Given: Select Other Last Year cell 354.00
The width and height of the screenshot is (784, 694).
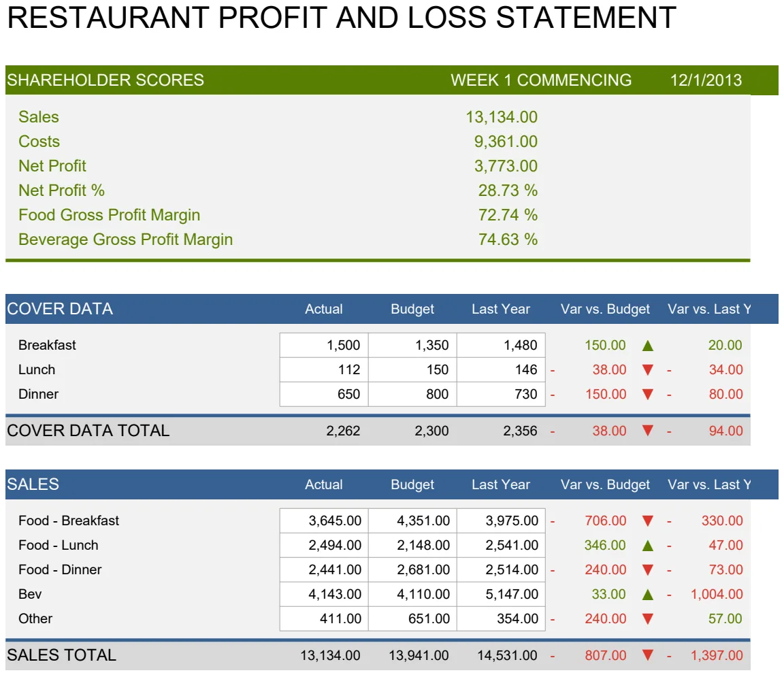Looking at the screenshot, I should click(x=501, y=618).
